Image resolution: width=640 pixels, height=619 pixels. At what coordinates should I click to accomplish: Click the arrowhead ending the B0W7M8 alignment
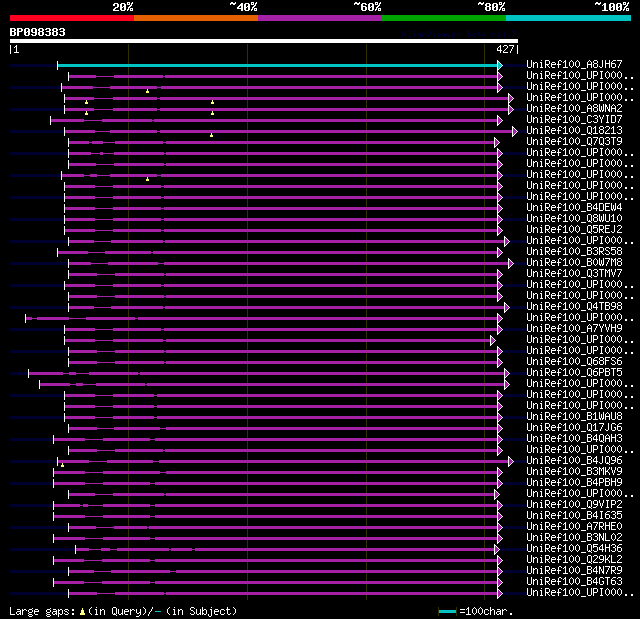(x=511, y=264)
